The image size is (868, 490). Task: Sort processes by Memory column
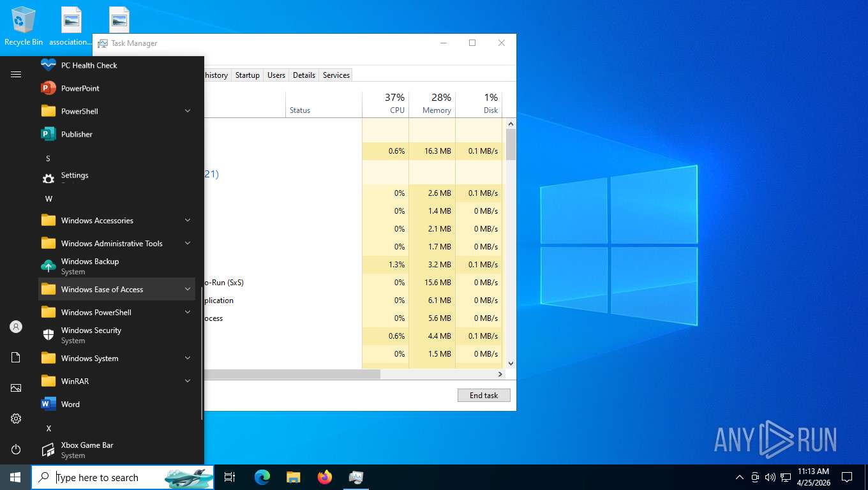click(432, 105)
